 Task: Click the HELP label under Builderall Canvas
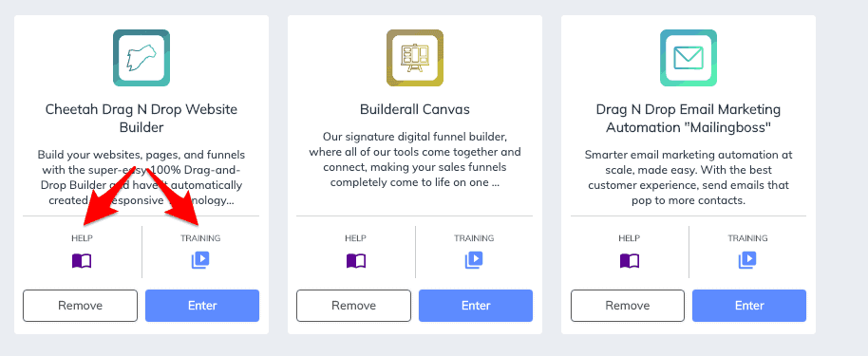pos(355,238)
